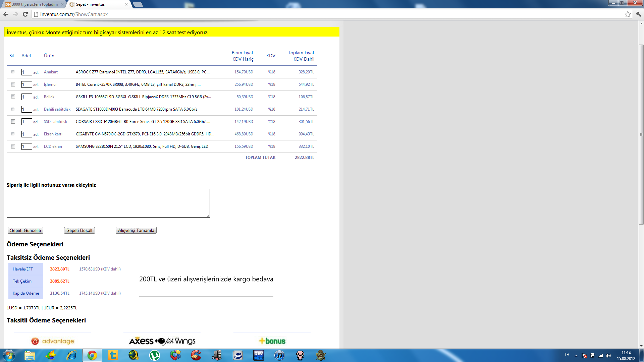Tick the delete checkbox for LCD ekran row
The height and width of the screenshot is (362, 644).
(13, 146)
